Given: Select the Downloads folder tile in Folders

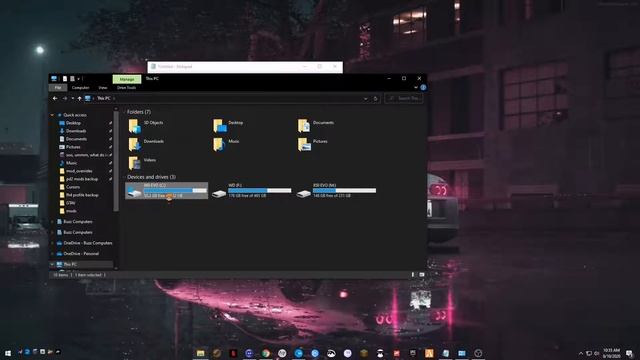Looking at the screenshot, I should pos(146,144).
